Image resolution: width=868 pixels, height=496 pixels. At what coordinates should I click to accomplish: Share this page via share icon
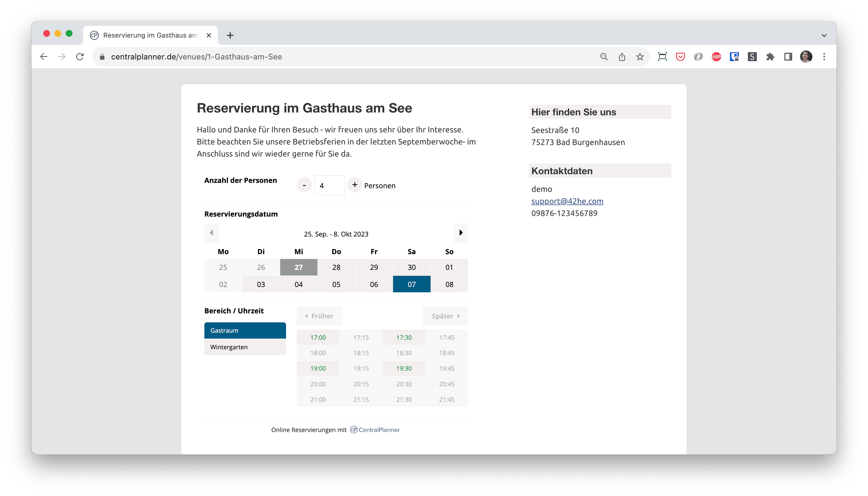click(622, 57)
